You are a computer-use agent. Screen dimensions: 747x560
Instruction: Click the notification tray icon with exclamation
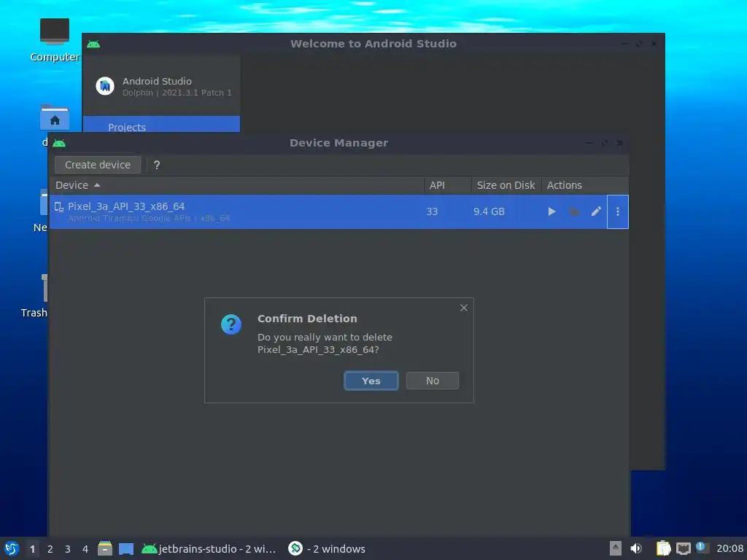pyautogui.click(x=702, y=548)
